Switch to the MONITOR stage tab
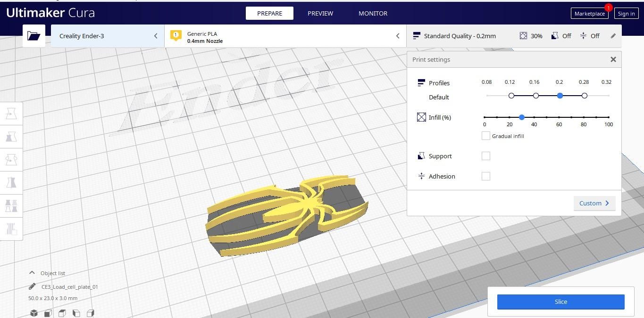The height and width of the screenshot is (318, 644). click(373, 13)
